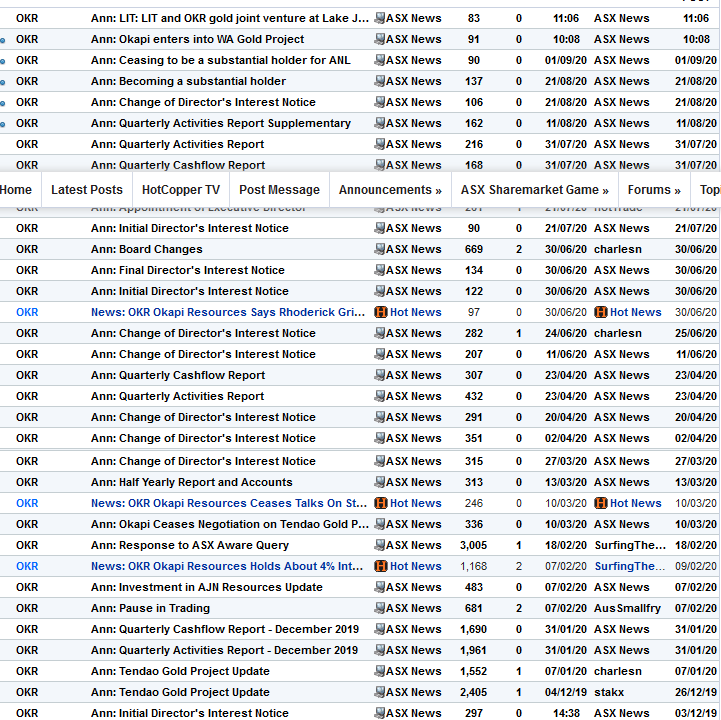Open Ann: Half Yearly Report and Accounts

pos(191,482)
